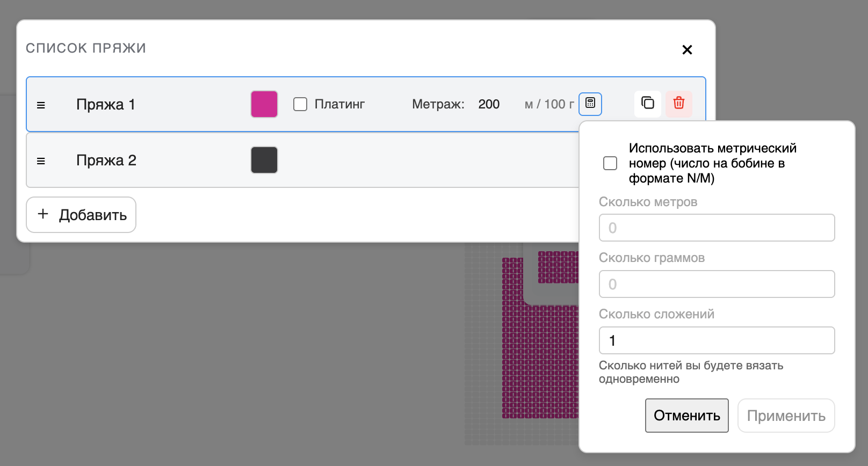868x466 pixels.
Task: Click the Отменить button
Action: click(x=687, y=416)
